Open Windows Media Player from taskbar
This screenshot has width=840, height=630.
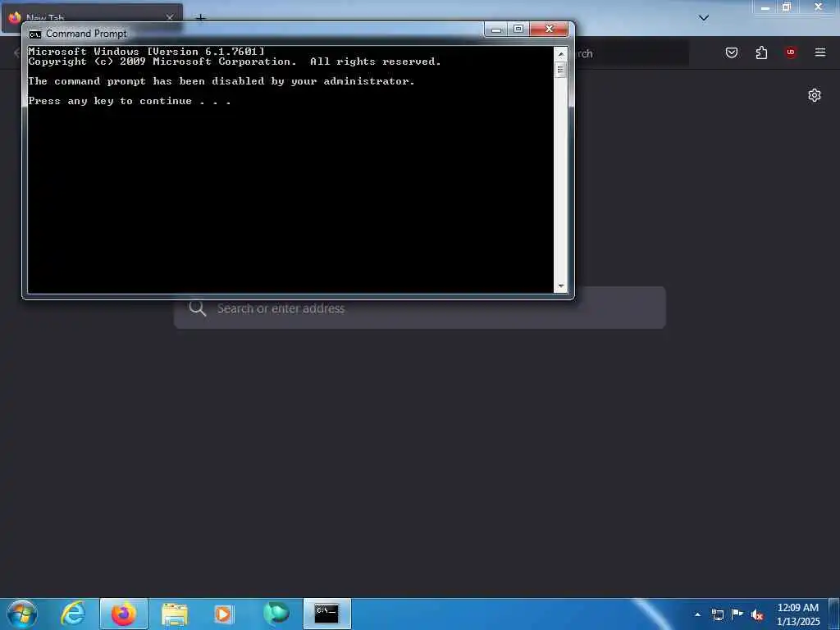223,614
